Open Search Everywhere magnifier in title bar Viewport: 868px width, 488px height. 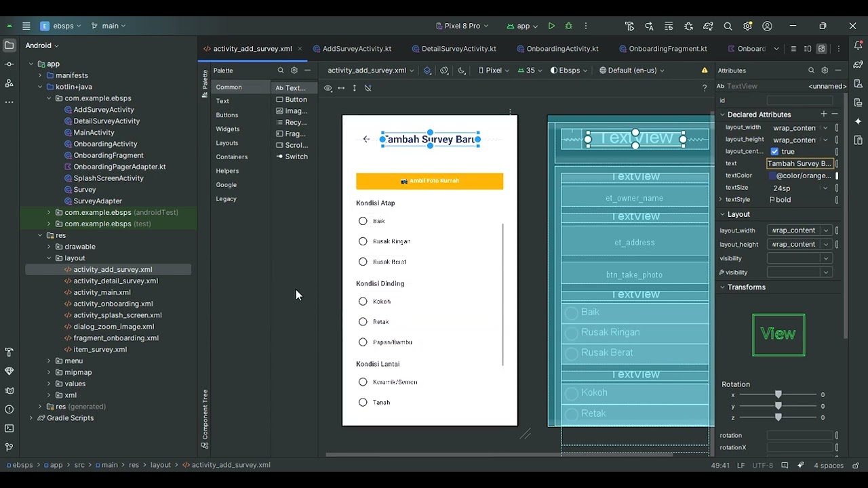[728, 26]
